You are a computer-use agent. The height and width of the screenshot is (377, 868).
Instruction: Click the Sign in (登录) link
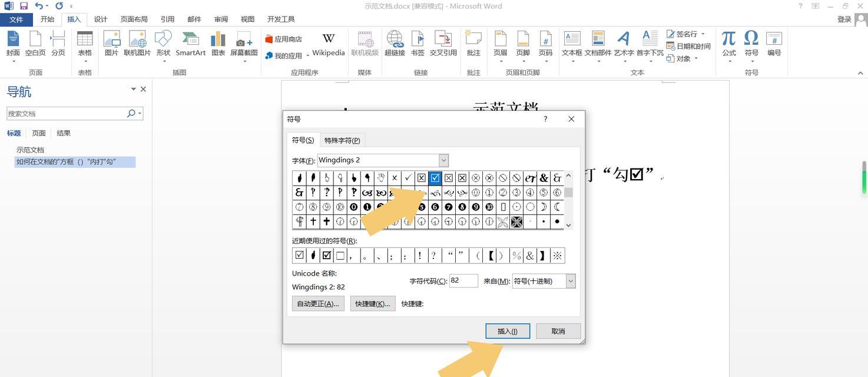point(844,19)
